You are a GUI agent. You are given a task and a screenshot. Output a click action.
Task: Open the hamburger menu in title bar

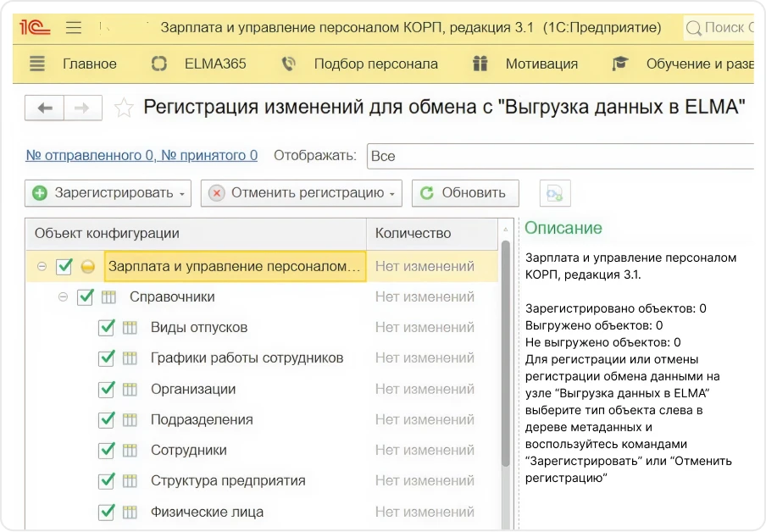(x=74, y=27)
